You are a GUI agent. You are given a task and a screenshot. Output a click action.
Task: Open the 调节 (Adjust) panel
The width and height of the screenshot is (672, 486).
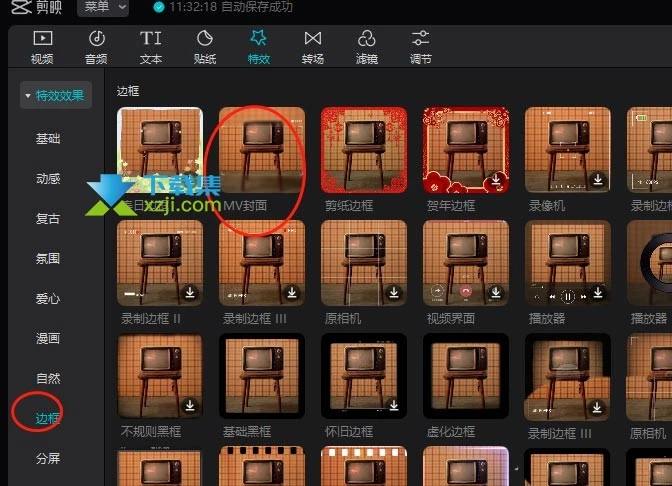(x=421, y=46)
